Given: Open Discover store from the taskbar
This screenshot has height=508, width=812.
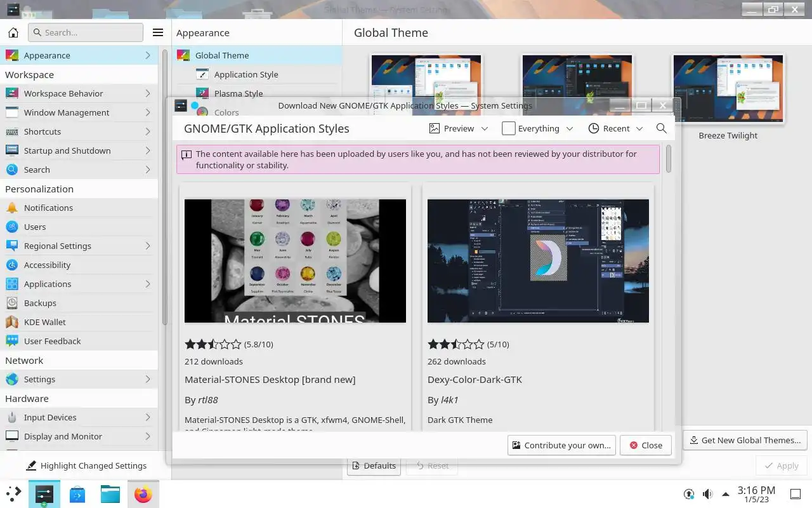Looking at the screenshot, I should click(77, 493).
